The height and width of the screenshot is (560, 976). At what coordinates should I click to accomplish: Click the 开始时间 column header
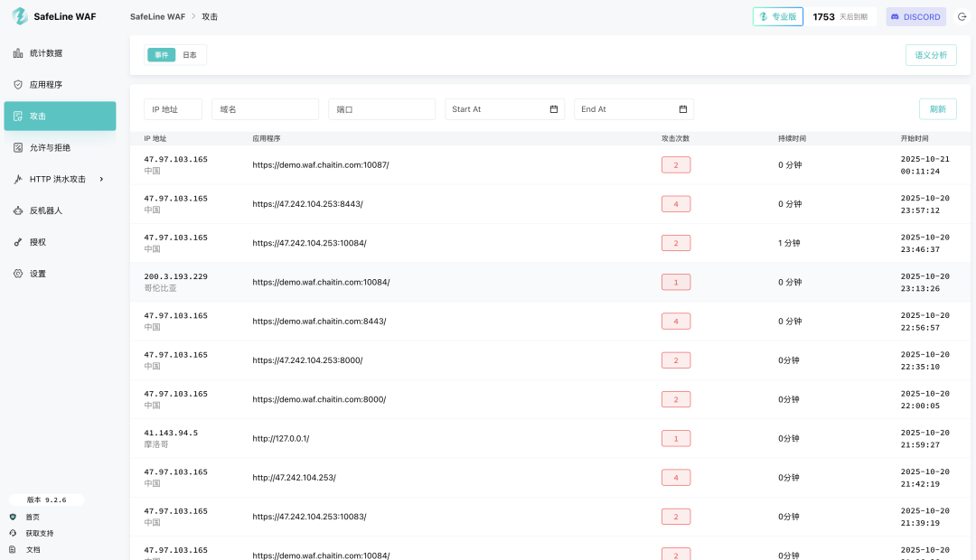pyautogui.click(x=915, y=139)
